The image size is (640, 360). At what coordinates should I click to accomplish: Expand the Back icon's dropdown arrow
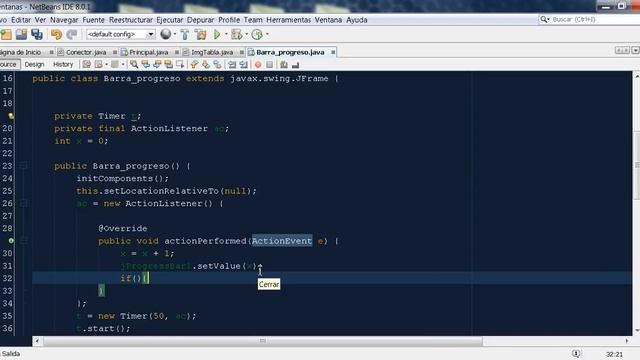pos(106,64)
